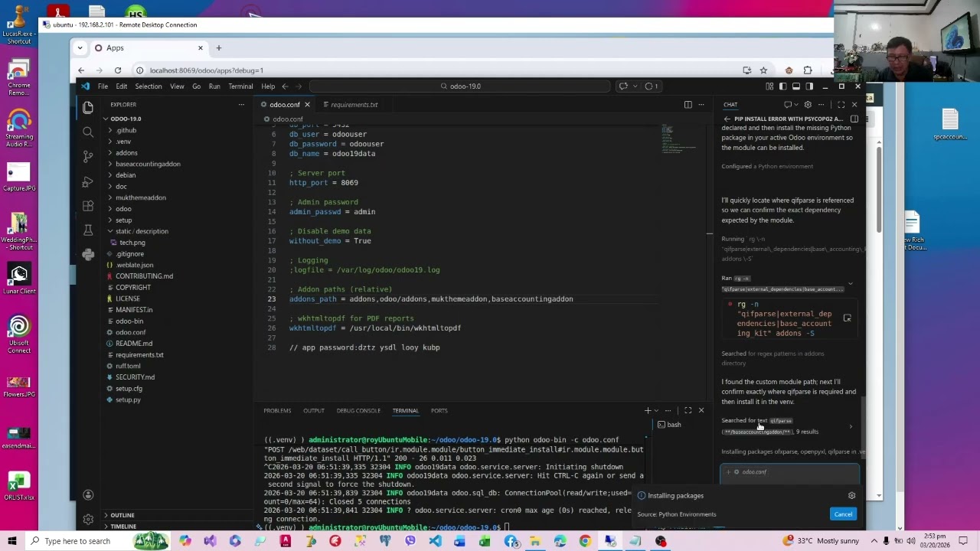The width and height of the screenshot is (980, 551).
Task: Open the Terminal menu
Action: (x=240, y=86)
